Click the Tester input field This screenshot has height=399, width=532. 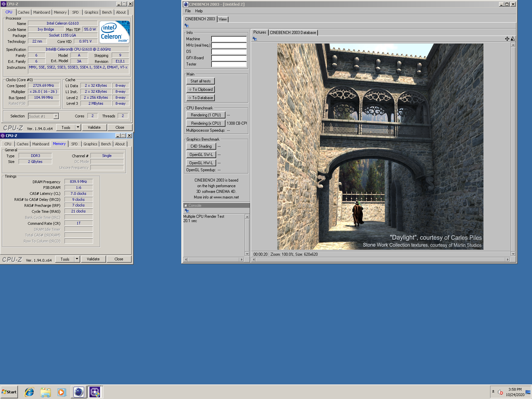click(x=229, y=64)
